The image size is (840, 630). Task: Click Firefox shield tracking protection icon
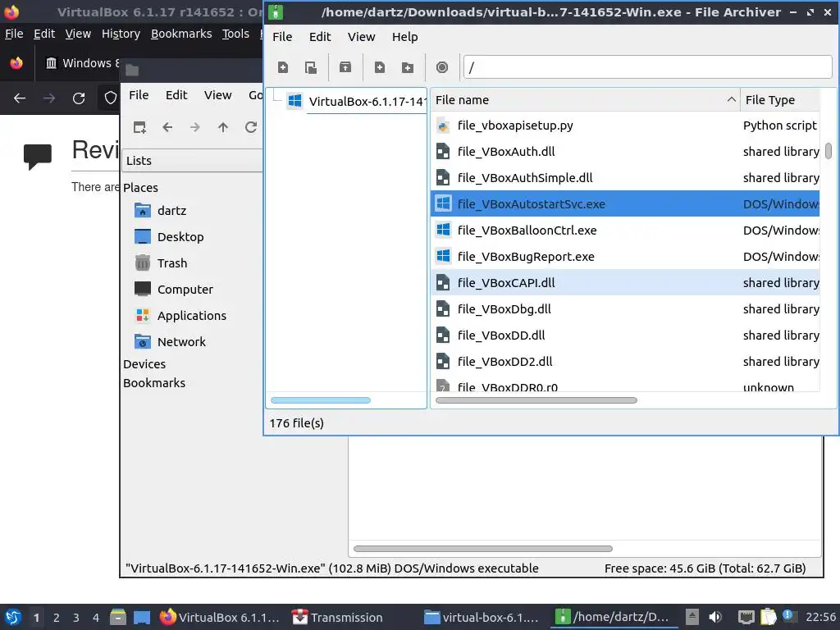pos(111,98)
